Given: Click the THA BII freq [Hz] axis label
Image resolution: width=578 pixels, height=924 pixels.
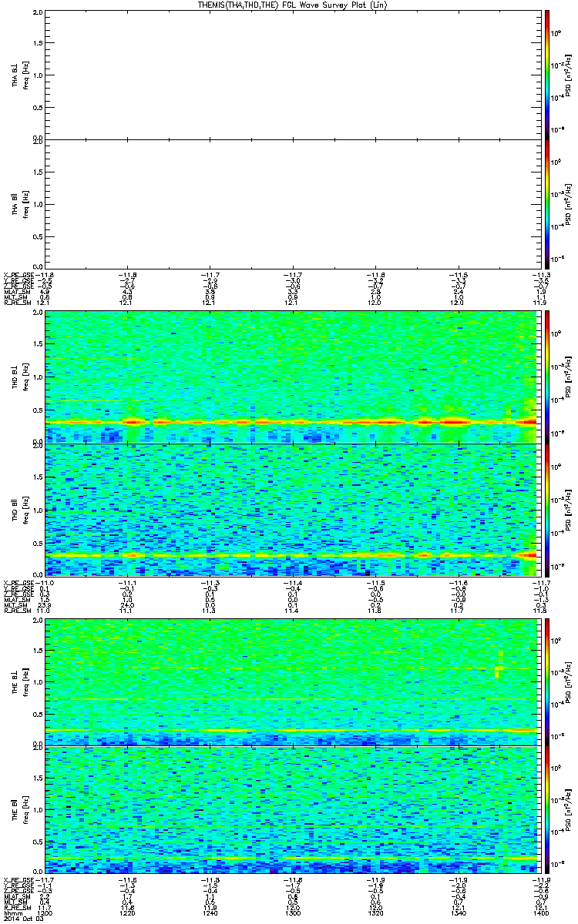Looking at the screenshot, I should (25, 203).
